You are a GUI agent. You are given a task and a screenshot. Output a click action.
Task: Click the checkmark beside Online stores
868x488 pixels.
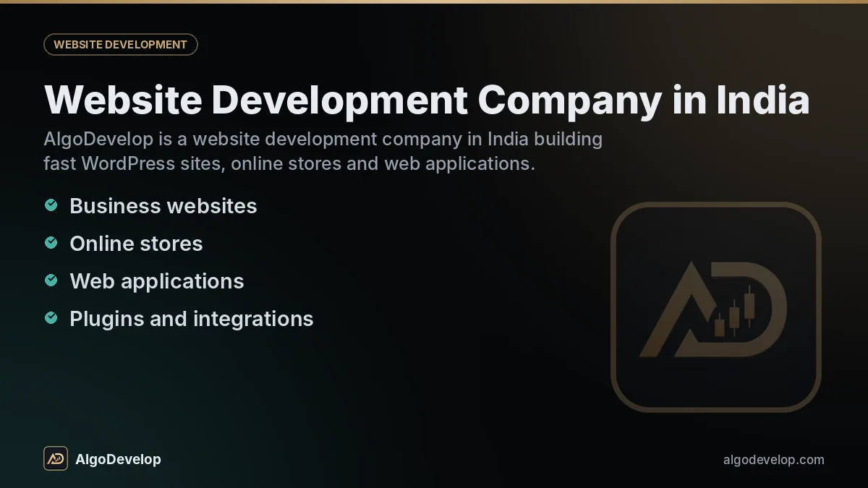point(51,243)
